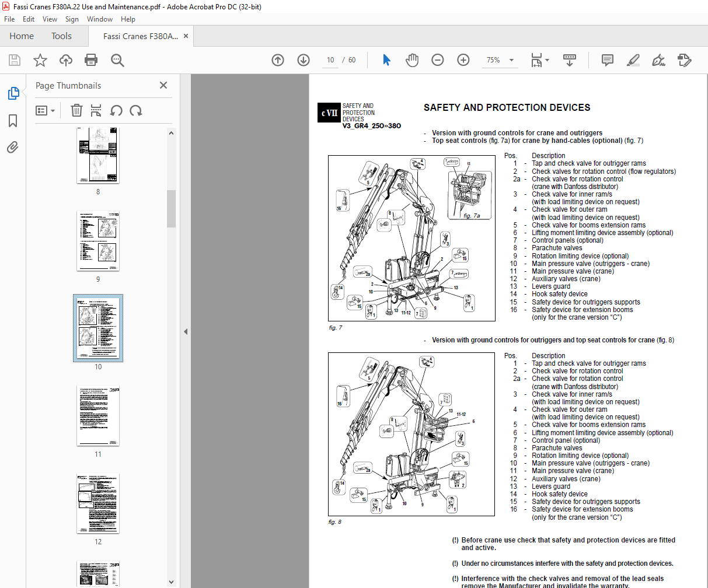Image resolution: width=708 pixels, height=588 pixels.
Task: Zoom out with the minus circle
Action: (438, 60)
